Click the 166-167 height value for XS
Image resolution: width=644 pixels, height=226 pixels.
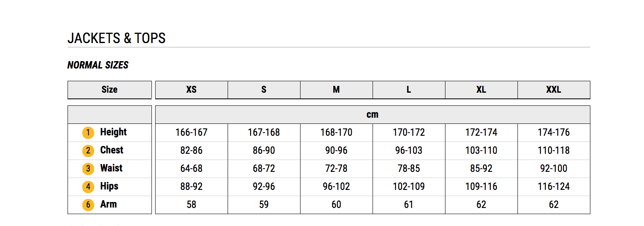[192, 132]
